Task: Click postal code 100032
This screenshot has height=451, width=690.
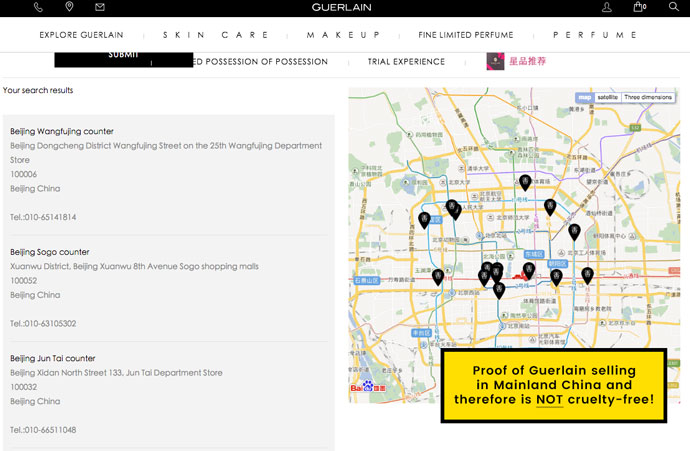Action: pos(23,387)
